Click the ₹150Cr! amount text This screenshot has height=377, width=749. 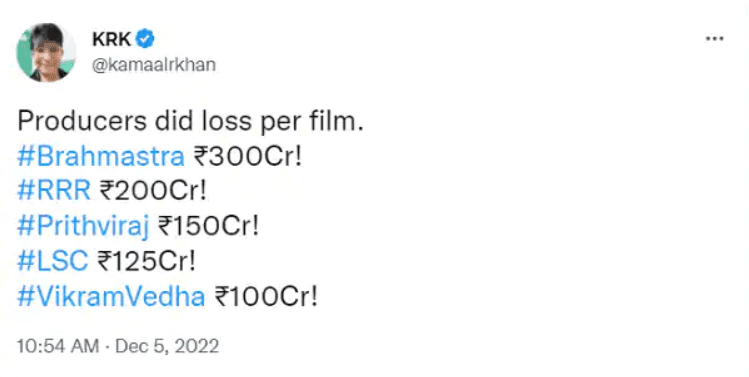click(x=208, y=226)
